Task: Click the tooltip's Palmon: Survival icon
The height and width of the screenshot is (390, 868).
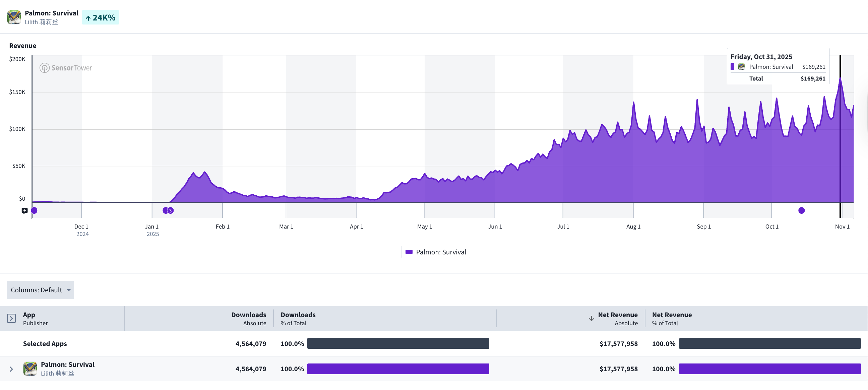Action: click(x=741, y=67)
